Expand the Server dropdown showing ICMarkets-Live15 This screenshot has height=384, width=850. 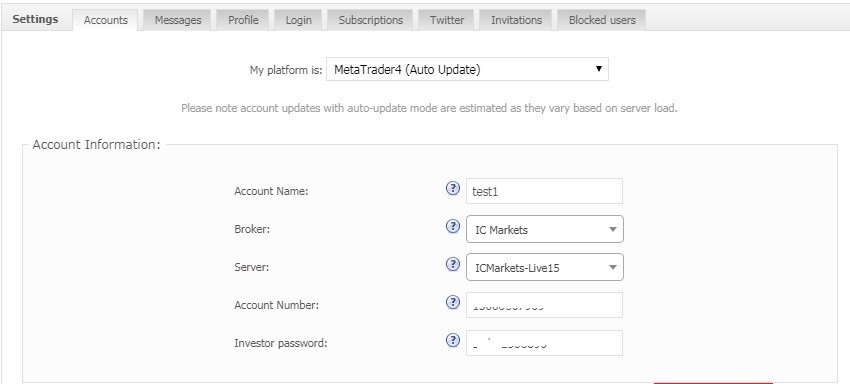coord(545,267)
